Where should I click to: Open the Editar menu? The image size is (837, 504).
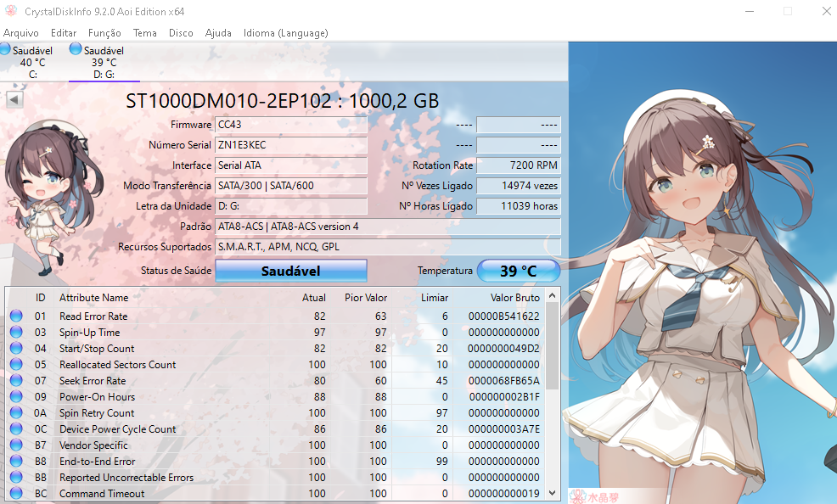click(x=64, y=33)
